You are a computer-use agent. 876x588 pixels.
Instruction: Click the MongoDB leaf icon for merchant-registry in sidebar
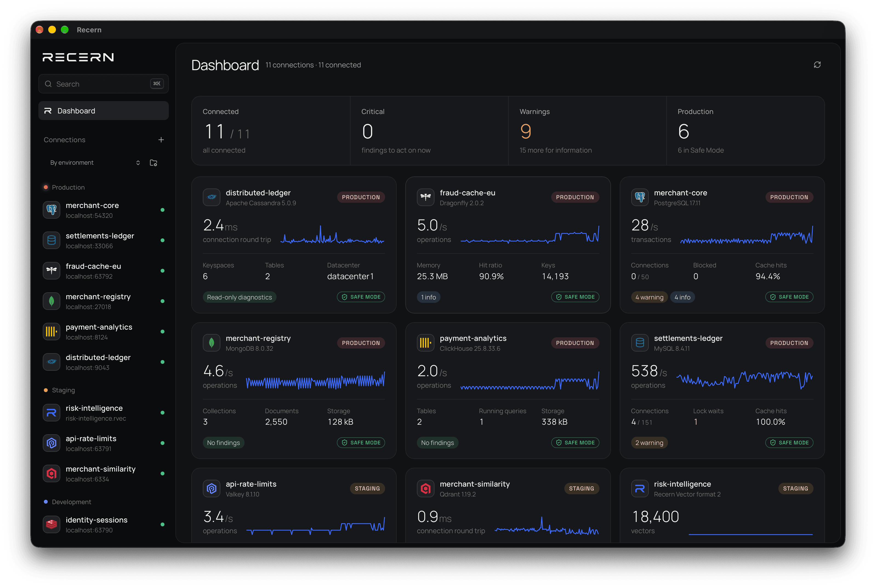click(x=52, y=301)
